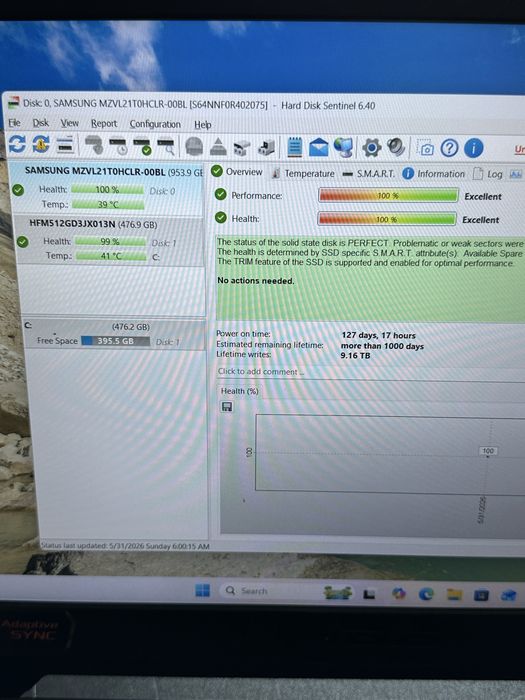Click the blue Refresh arrows toolbar icon
Image resolution: width=525 pixels, height=700 pixels.
[x=17, y=144]
